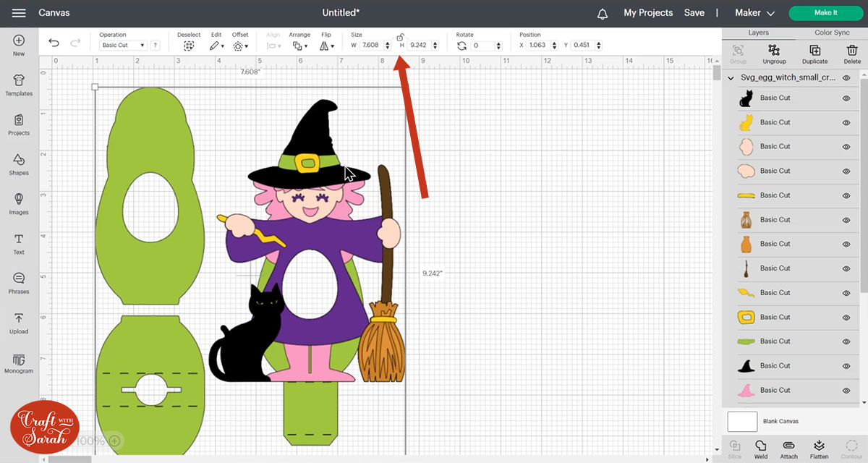Open the My Projects menu
Screen dimensions: 868x463
coord(648,13)
